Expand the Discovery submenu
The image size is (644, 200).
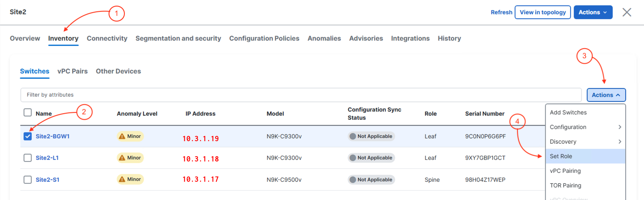pyautogui.click(x=585, y=142)
